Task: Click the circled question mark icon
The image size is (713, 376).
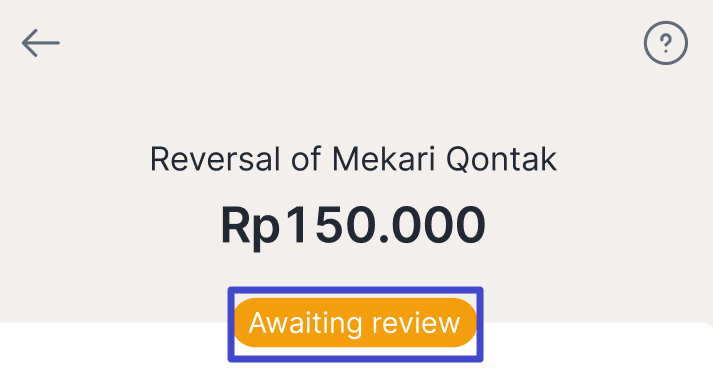Action: tap(666, 43)
